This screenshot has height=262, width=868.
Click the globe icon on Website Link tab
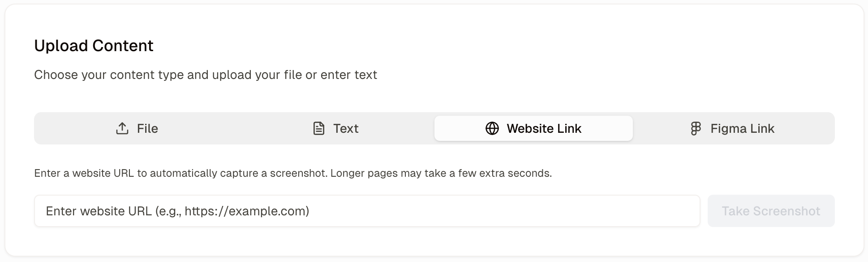click(492, 128)
